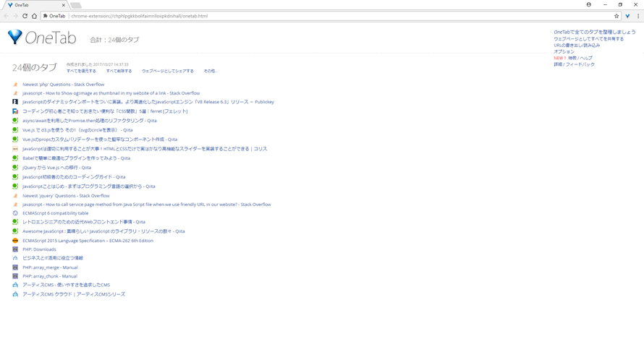
Task: Click favicon beside ECMAScript 6 compatibility table
Action: coord(15,213)
